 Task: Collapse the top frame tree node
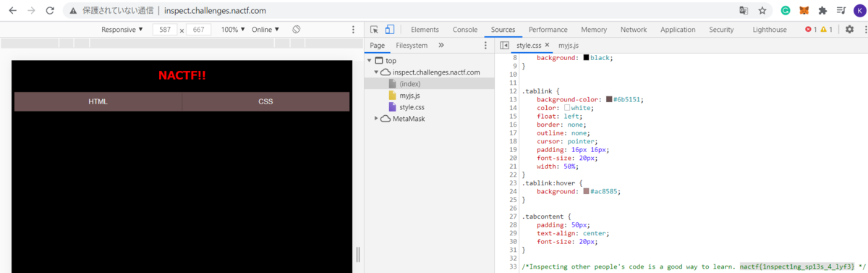point(369,61)
